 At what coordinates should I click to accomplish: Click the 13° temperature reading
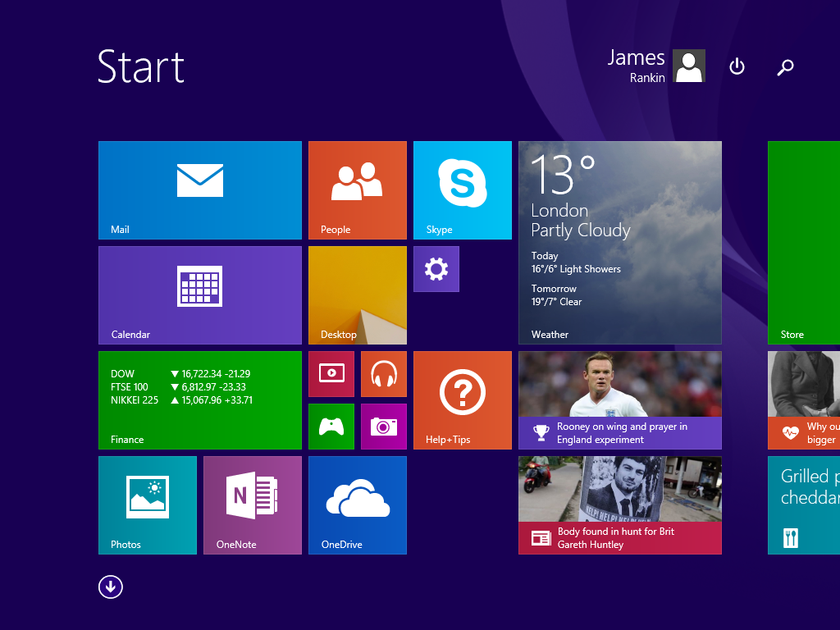point(563,175)
